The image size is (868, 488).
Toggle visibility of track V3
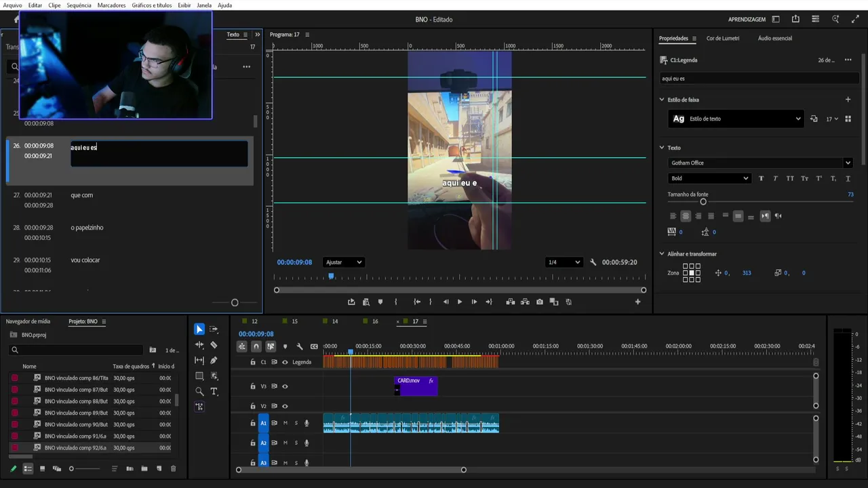point(285,386)
